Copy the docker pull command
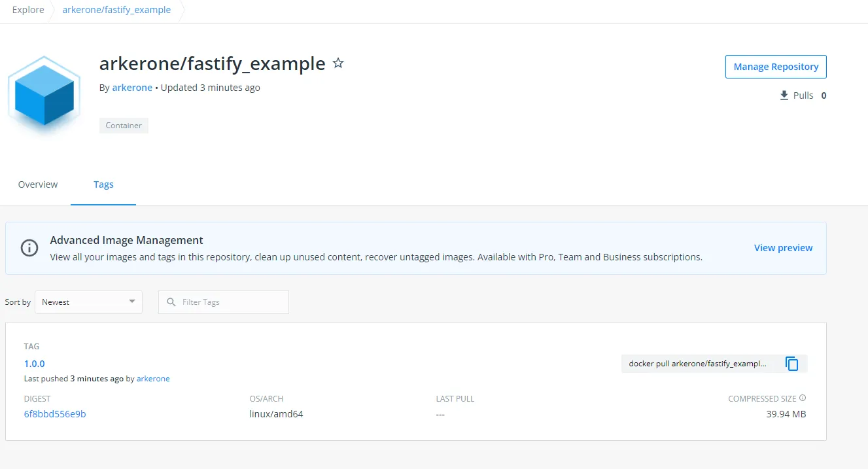This screenshot has width=868, height=469. tap(791, 364)
